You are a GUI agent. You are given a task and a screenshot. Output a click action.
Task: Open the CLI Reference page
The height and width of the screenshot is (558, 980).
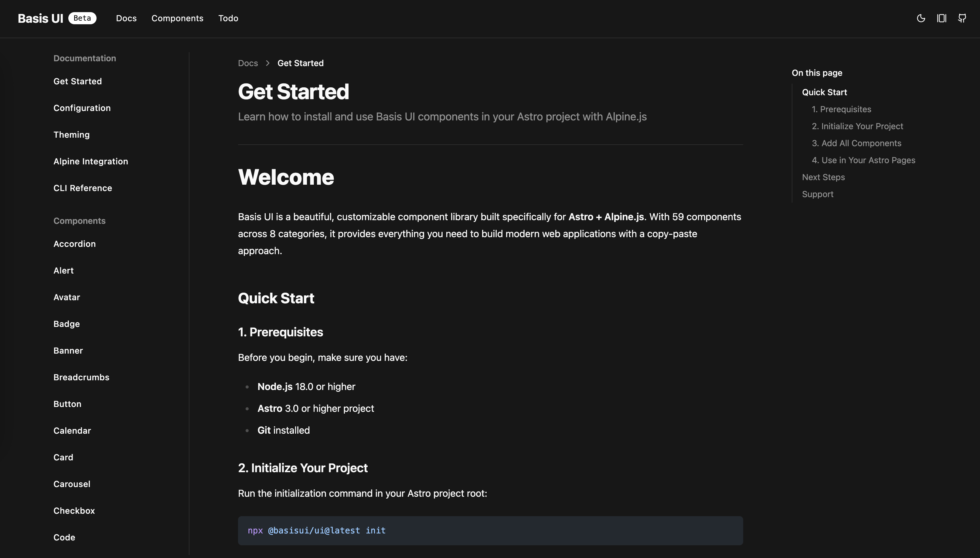(x=83, y=188)
